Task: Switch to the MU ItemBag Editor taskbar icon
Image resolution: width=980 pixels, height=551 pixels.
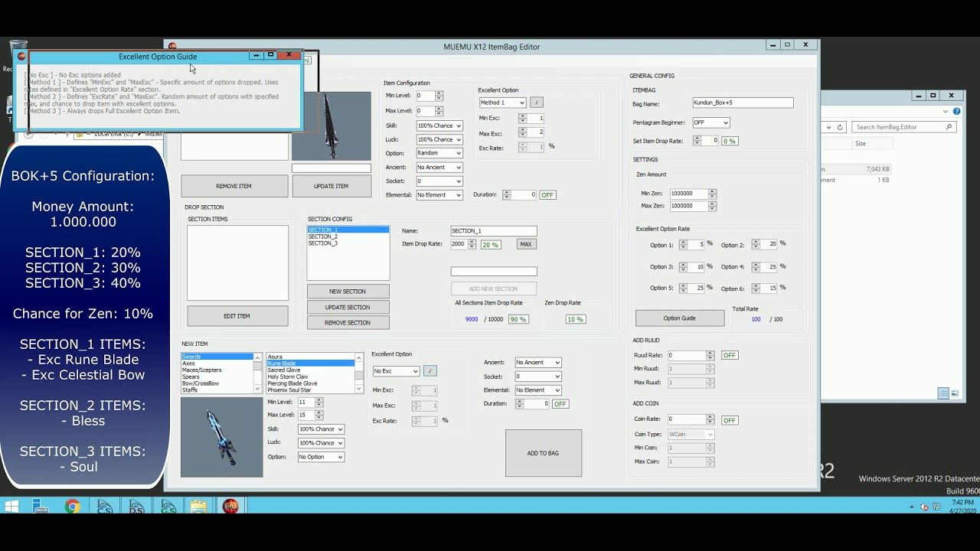Action: pos(230,506)
